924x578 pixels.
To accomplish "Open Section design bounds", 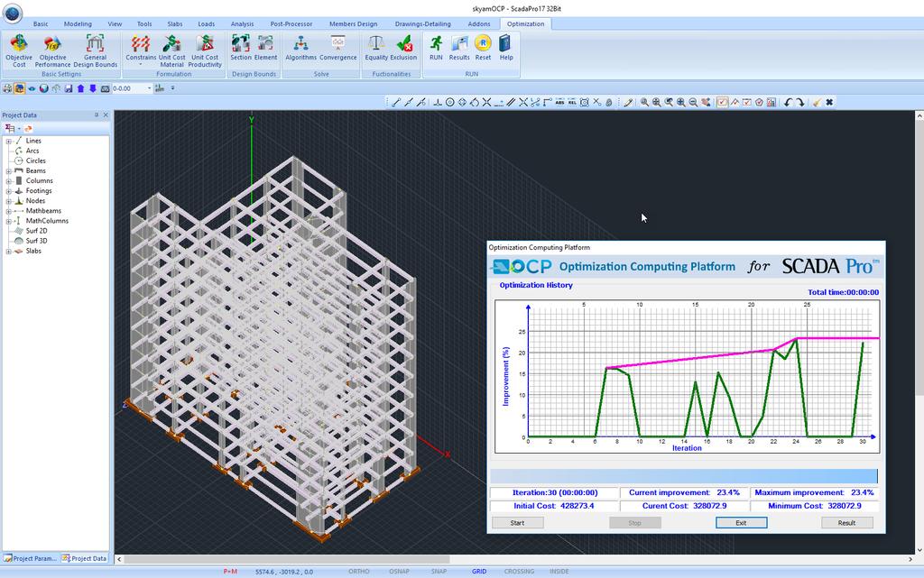I will (240, 48).
